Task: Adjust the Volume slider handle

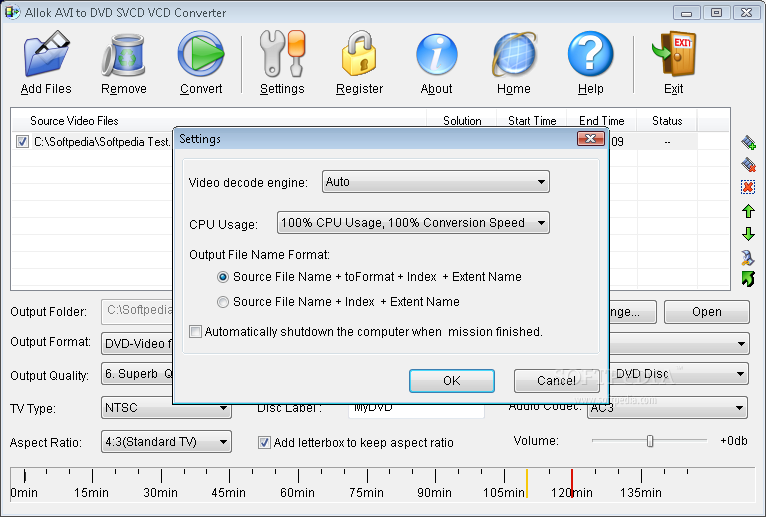Action: point(650,441)
